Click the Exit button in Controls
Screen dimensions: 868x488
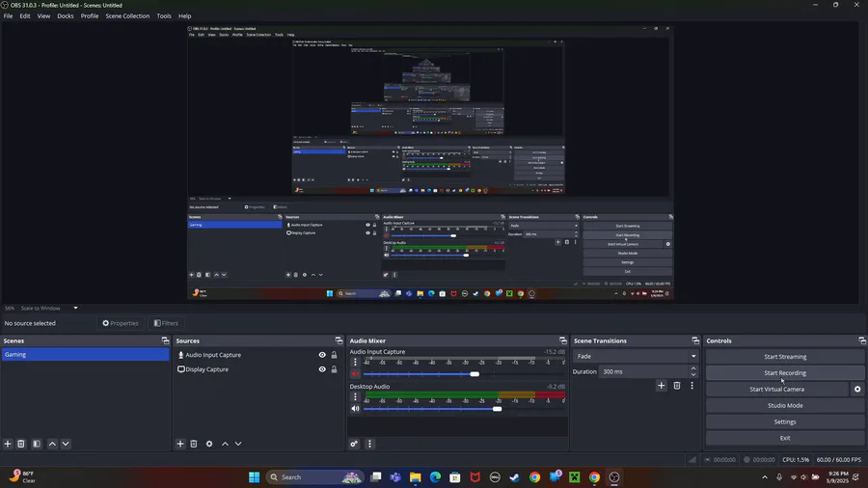(785, 438)
